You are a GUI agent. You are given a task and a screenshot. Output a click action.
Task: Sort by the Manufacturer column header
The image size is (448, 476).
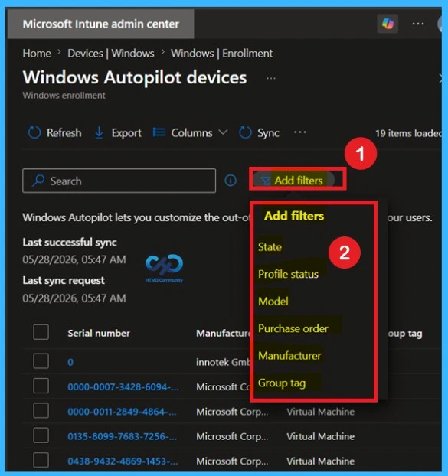(x=223, y=334)
